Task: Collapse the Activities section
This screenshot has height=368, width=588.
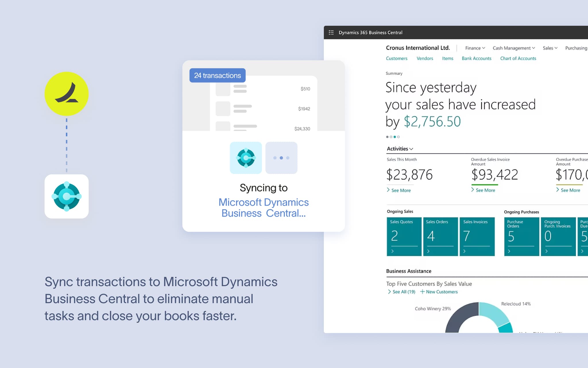Action: (412, 149)
